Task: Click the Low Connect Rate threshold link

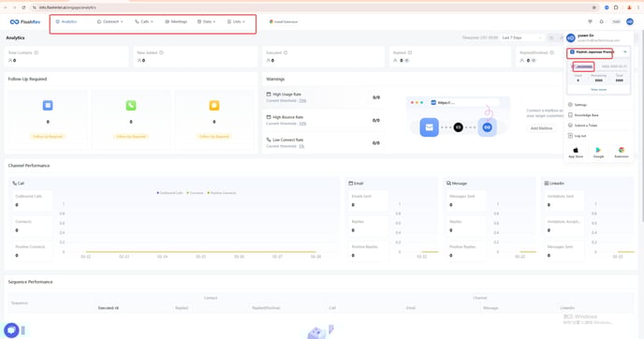Action: tap(301, 146)
